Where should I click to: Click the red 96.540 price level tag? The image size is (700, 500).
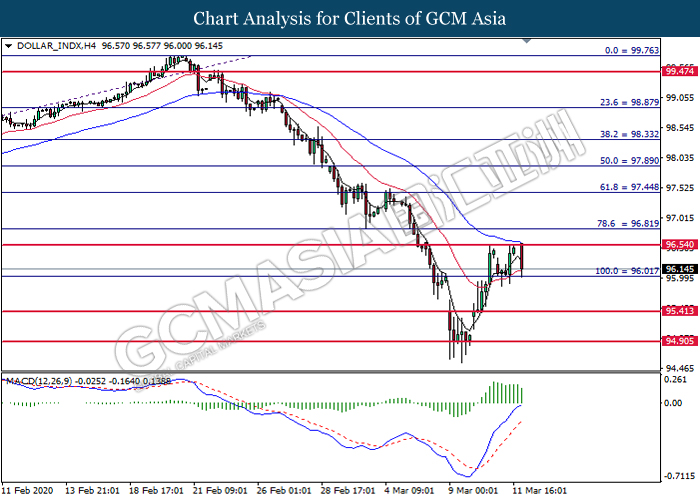[679, 245]
